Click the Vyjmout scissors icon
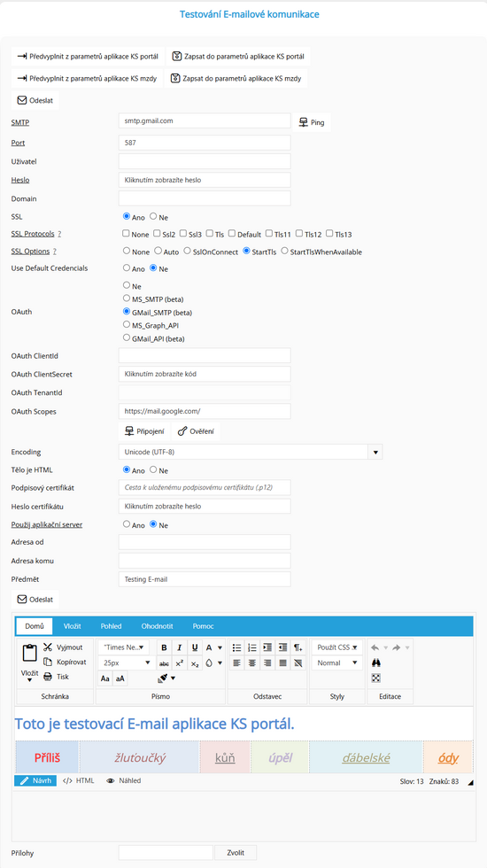The width and height of the screenshot is (487, 868). [x=48, y=647]
